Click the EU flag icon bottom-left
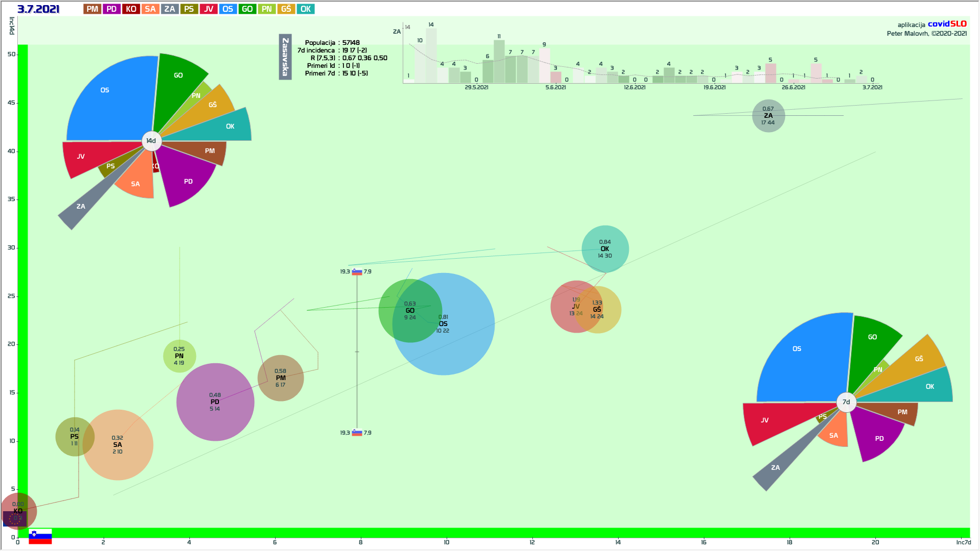 tap(14, 519)
